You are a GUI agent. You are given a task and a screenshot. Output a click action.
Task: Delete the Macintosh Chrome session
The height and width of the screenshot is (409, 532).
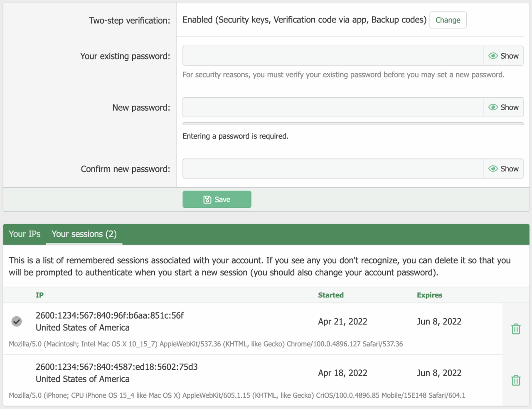pos(516,329)
